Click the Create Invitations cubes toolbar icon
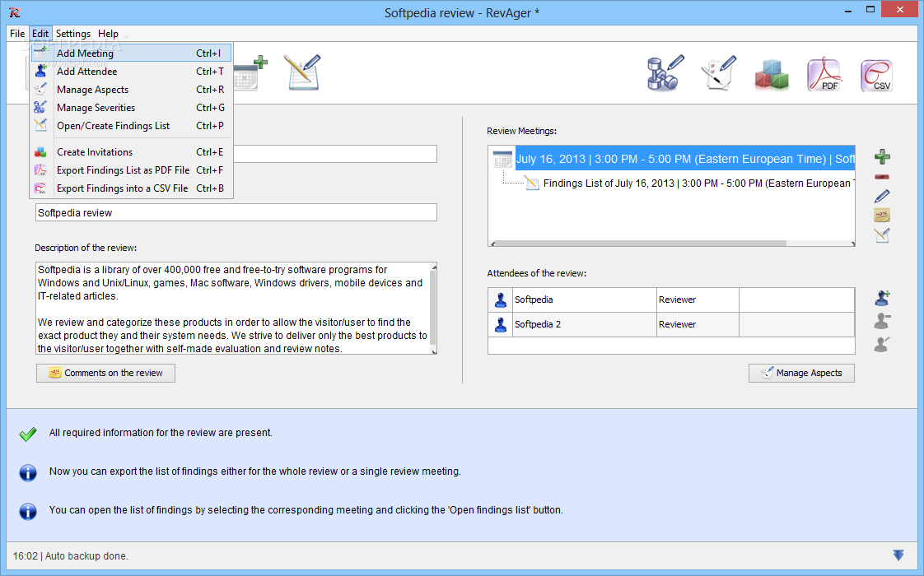 pyautogui.click(x=771, y=74)
